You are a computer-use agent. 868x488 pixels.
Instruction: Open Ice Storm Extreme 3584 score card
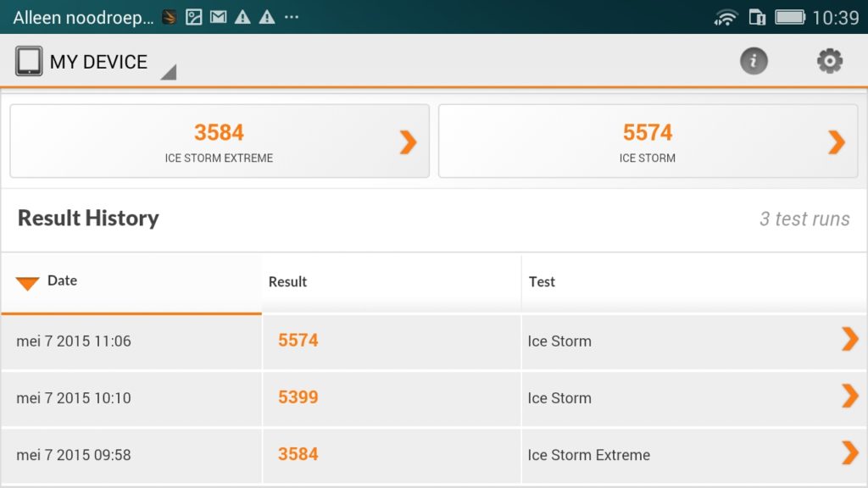pyautogui.click(x=220, y=141)
